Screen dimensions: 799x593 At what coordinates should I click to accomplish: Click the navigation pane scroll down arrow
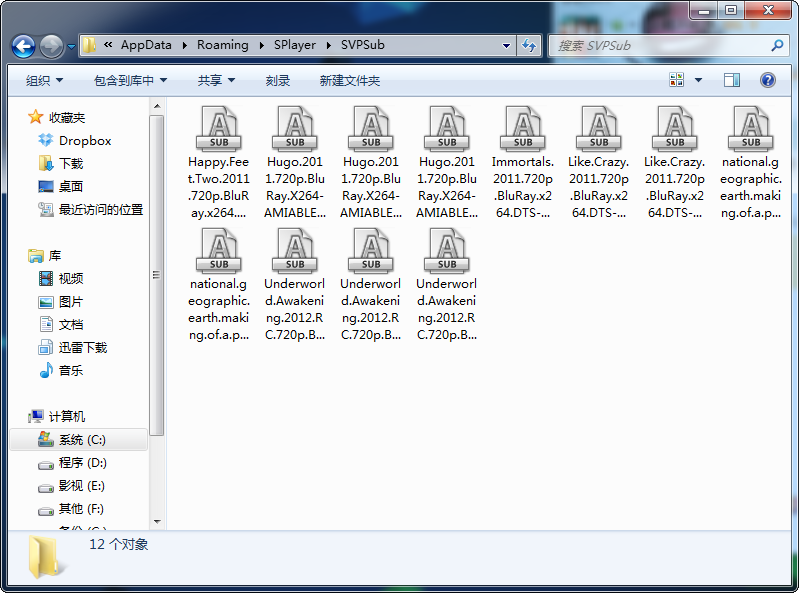[157, 522]
